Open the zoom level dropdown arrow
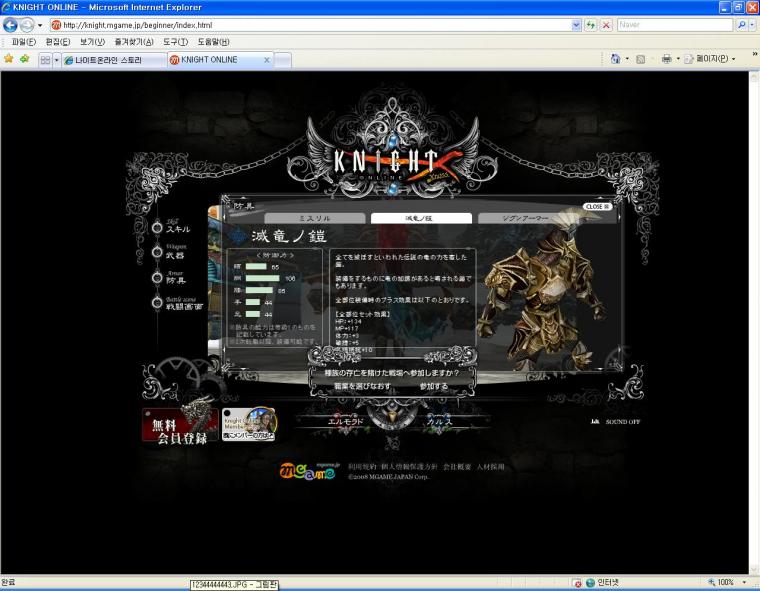Screen dimensions: 760x591 pyautogui.click(x=744, y=582)
